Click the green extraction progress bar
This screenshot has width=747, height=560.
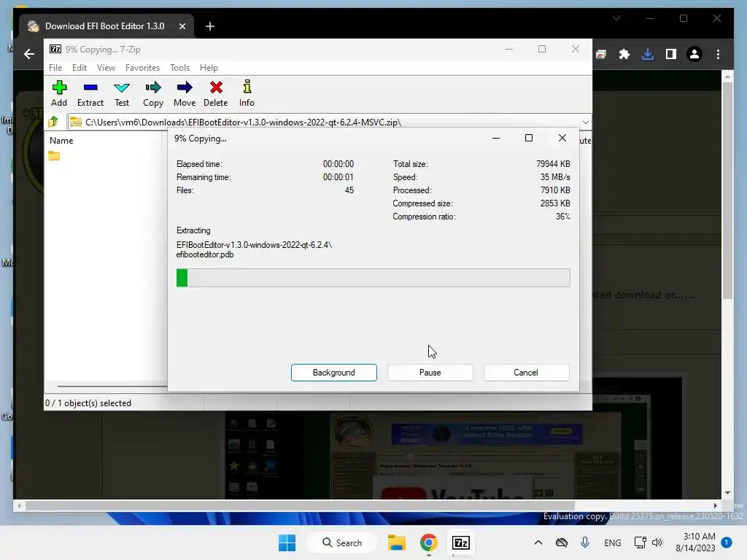(373, 278)
